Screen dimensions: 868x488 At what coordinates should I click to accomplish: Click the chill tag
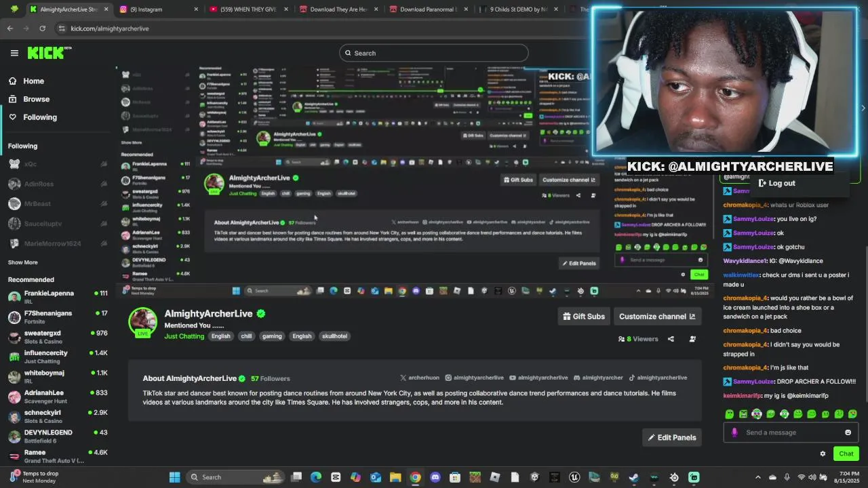tap(246, 336)
